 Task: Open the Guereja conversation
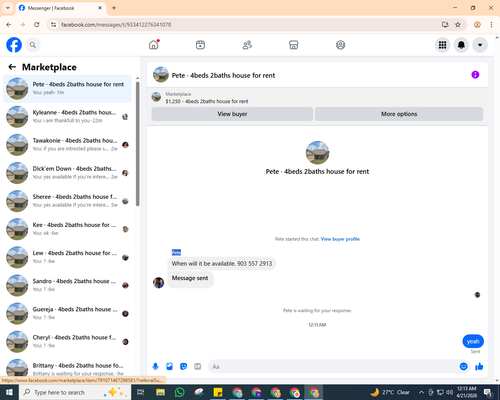pyautogui.click(x=67, y=313)
